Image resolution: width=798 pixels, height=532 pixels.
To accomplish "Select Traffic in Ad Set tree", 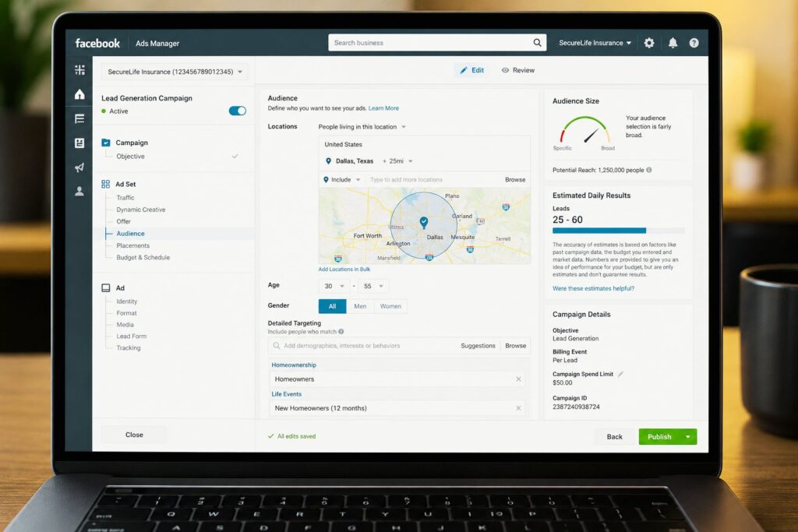I will 125,197.
